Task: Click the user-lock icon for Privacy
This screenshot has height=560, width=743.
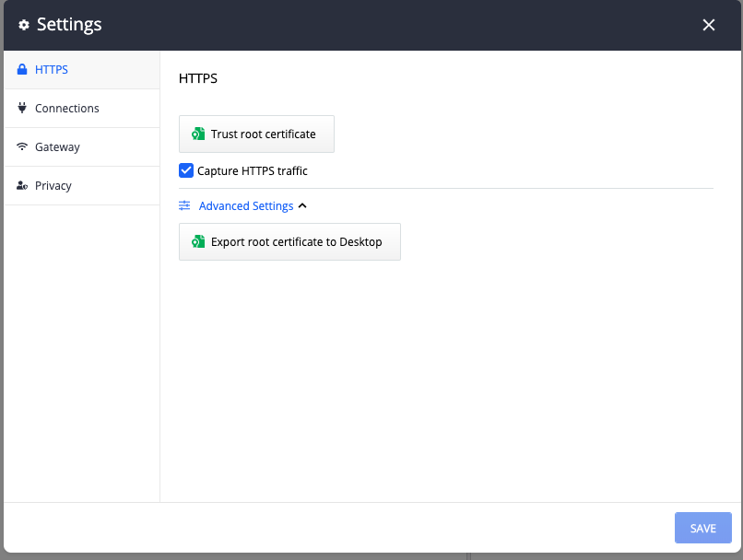Action: tap(22, 186)
